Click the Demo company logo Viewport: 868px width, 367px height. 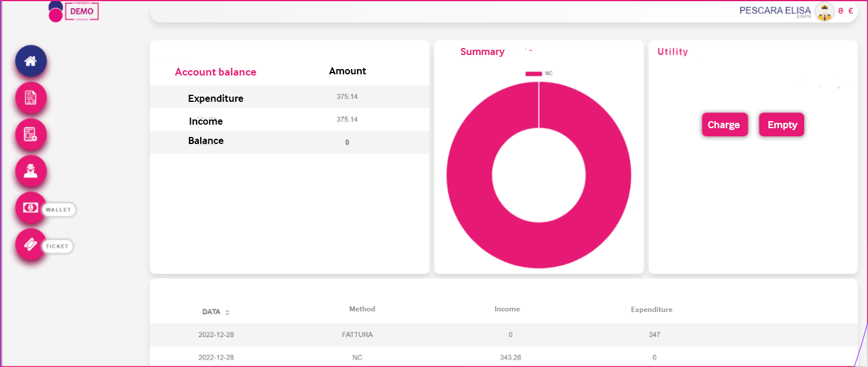(x=74, y=11)
